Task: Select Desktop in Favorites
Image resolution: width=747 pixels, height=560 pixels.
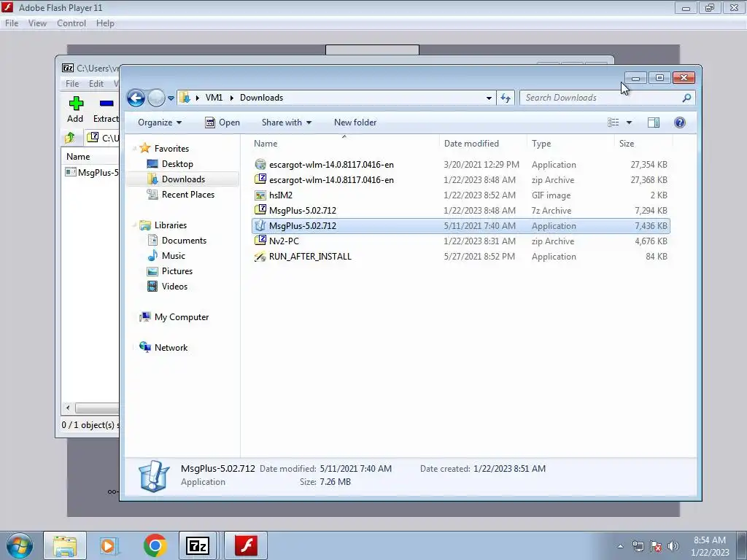Action: tap(177, 164)
